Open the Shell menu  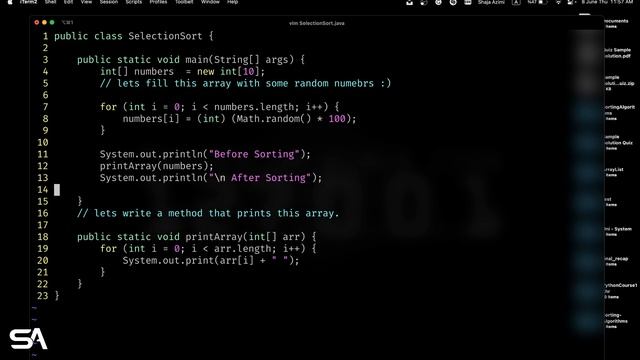pyautogui.click(x=50, y=2)
